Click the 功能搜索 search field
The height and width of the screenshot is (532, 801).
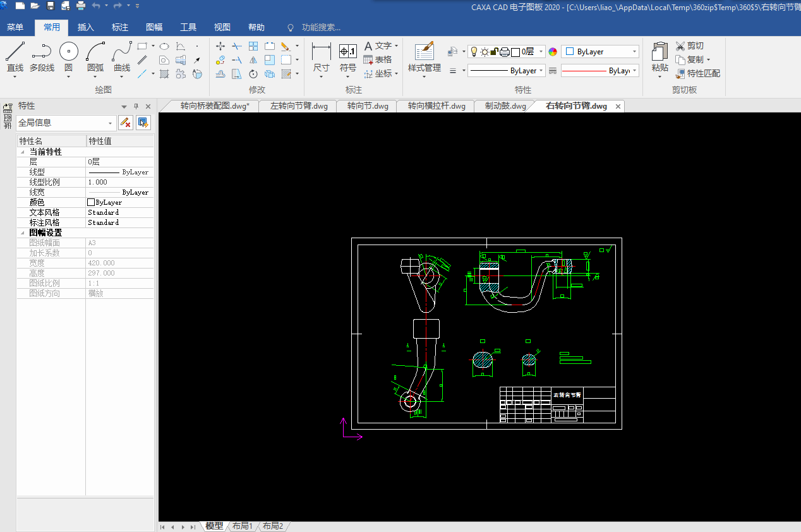pos(321,27)
